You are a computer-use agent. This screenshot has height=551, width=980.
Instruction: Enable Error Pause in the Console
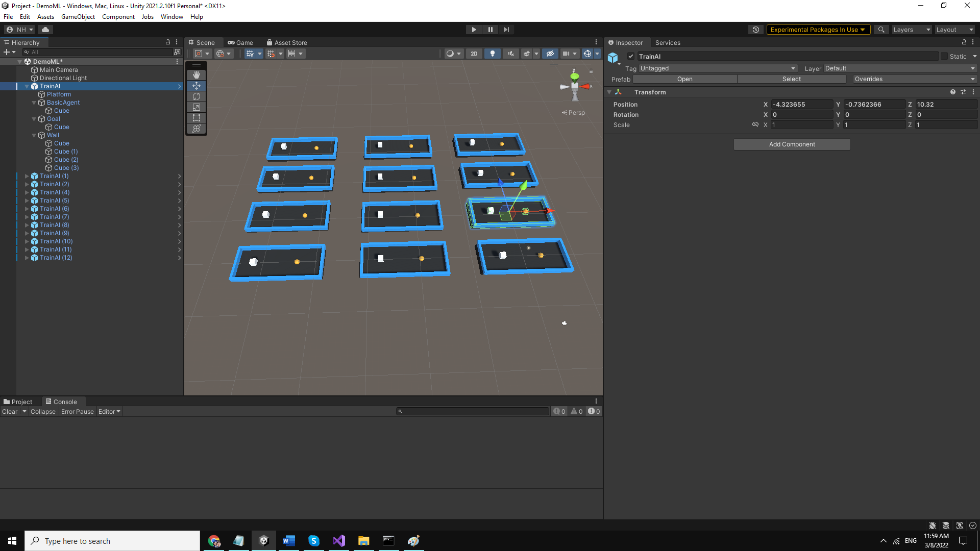(77, 411)
